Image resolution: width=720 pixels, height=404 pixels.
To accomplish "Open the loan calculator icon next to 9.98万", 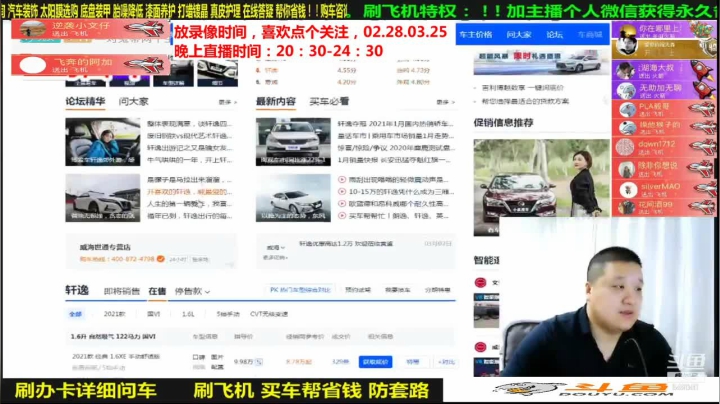I will pyautogui.click(x=259, y=362).
